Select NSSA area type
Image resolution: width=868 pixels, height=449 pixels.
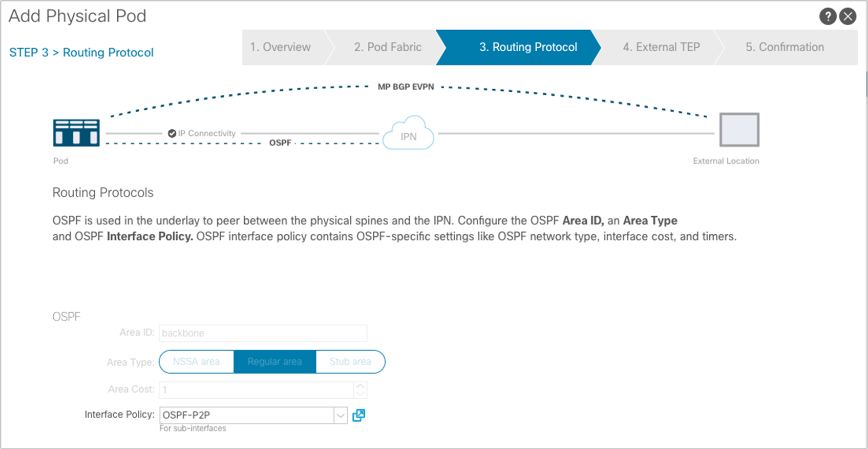coord(197,362)
